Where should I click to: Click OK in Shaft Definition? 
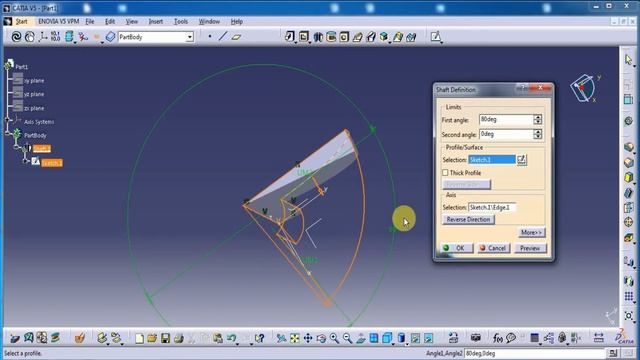point(456,248)
